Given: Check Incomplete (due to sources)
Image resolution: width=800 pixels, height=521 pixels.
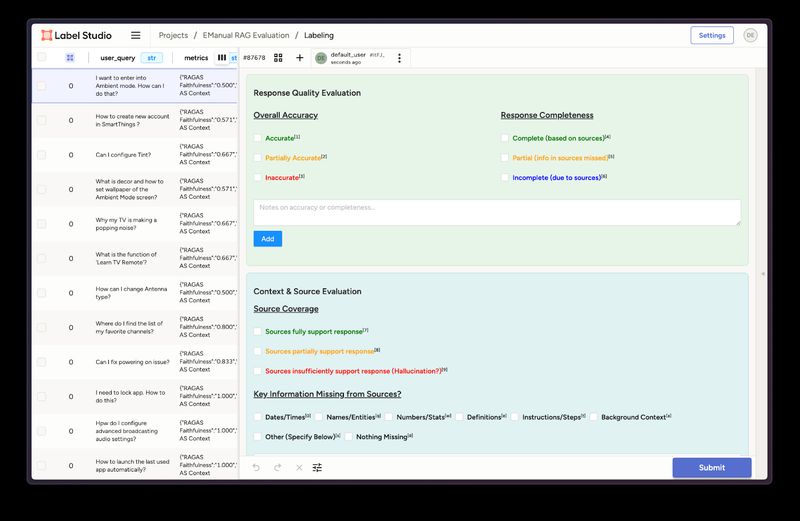Looking at the screenshot, I should point(505,178).
